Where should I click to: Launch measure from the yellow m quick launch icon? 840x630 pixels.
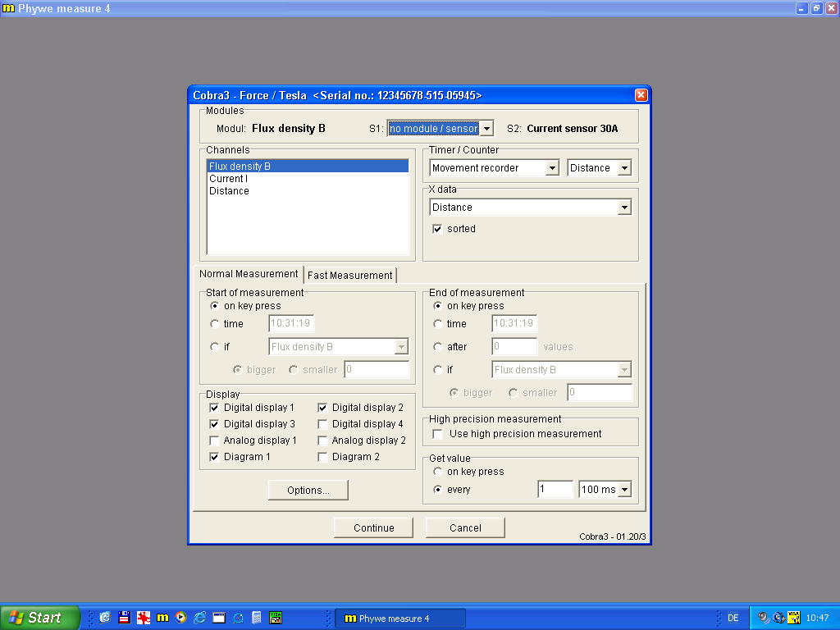click(162, 618)
